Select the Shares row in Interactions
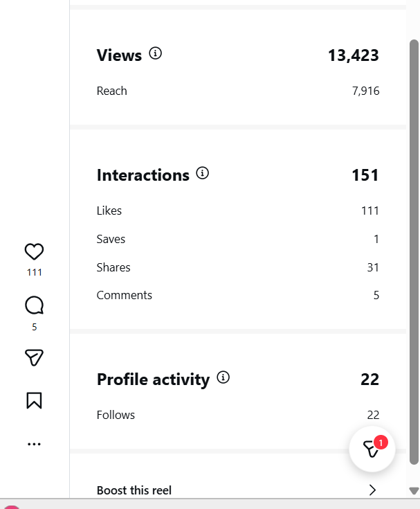This screenshot has width=420, height=509. [238, 267]
